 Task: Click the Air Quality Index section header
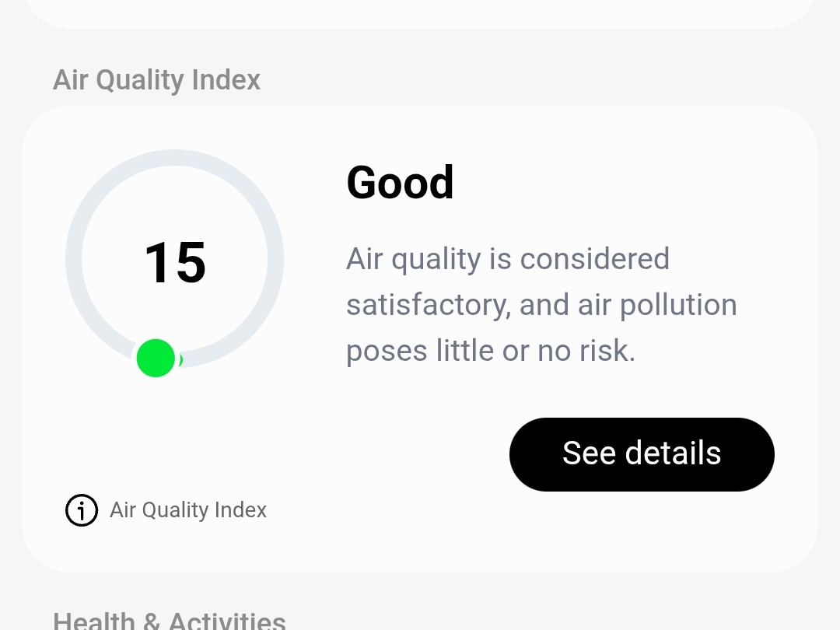point(156,80)
